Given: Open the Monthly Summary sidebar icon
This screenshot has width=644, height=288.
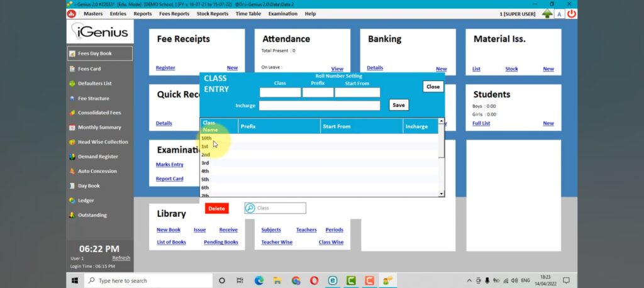Looking at the screenshot, I should pyautogui.click(x=72, y=128).
